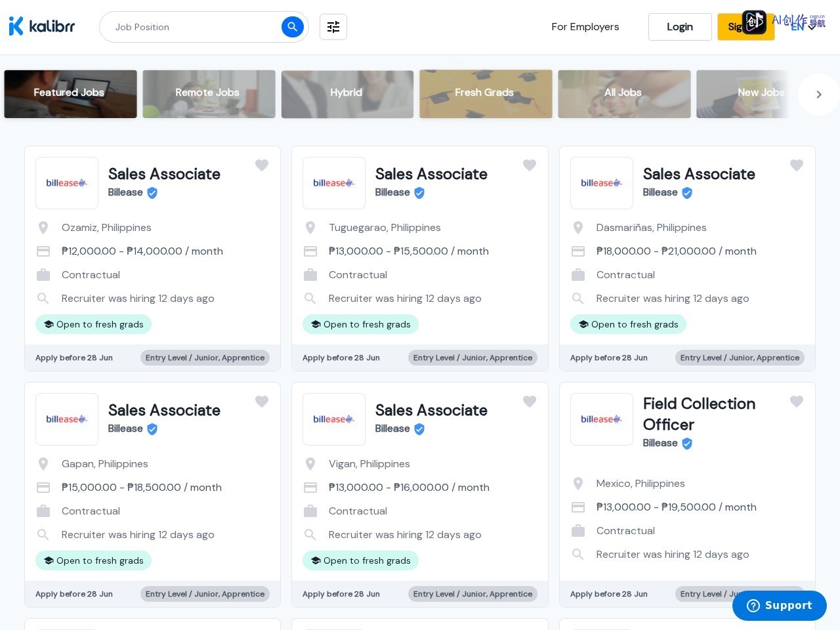Click Apply before 28 Jun on Ozamiz card
840x630 pixels.
tap(74, 358)
